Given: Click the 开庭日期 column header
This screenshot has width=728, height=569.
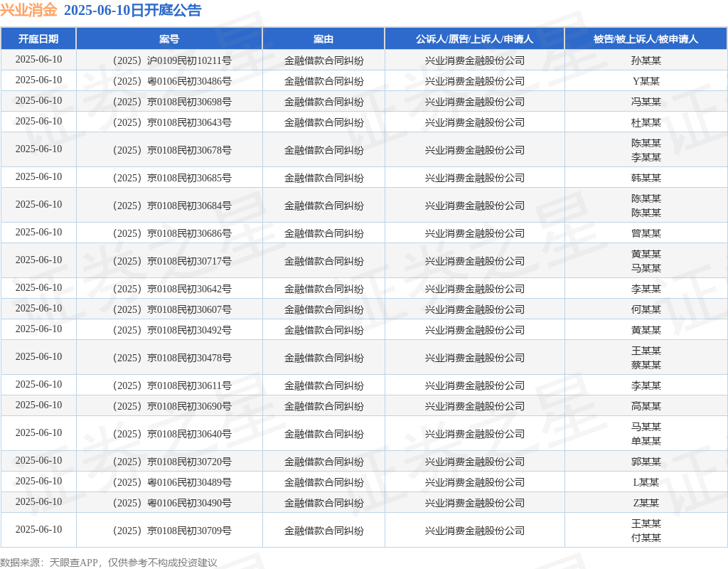Looking at the screenshot, I should click(38, 39).
